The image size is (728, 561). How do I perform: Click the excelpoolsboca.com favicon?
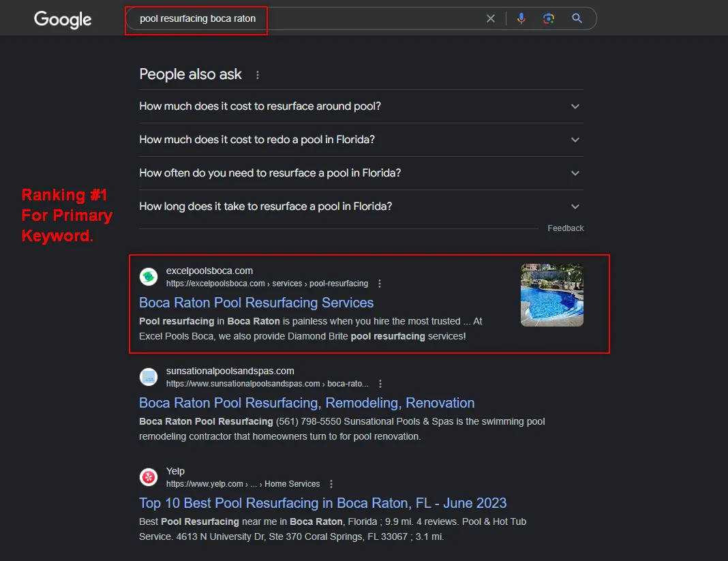pyautogui.click(x=149, y=277)
